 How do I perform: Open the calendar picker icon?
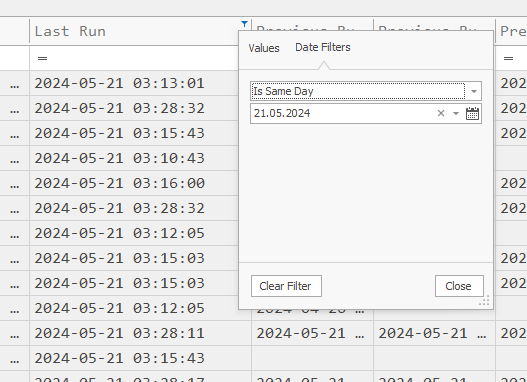pyautogui.click(x=472, y=113)
